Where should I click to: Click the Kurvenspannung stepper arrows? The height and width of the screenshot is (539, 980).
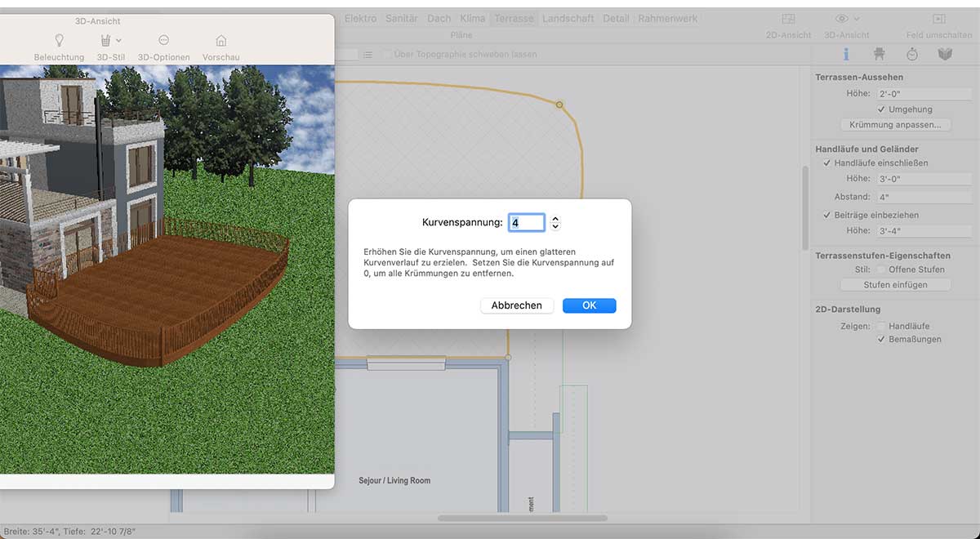[555, 222]
